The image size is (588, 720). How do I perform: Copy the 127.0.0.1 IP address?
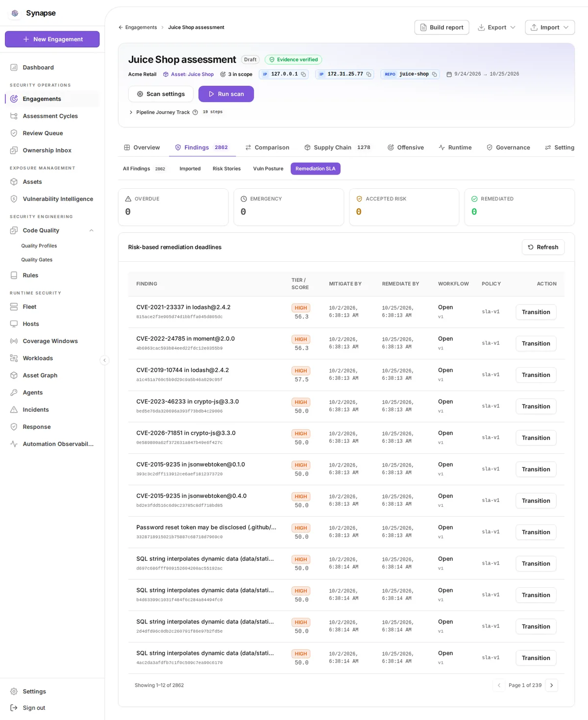click(x=303, y=74)
